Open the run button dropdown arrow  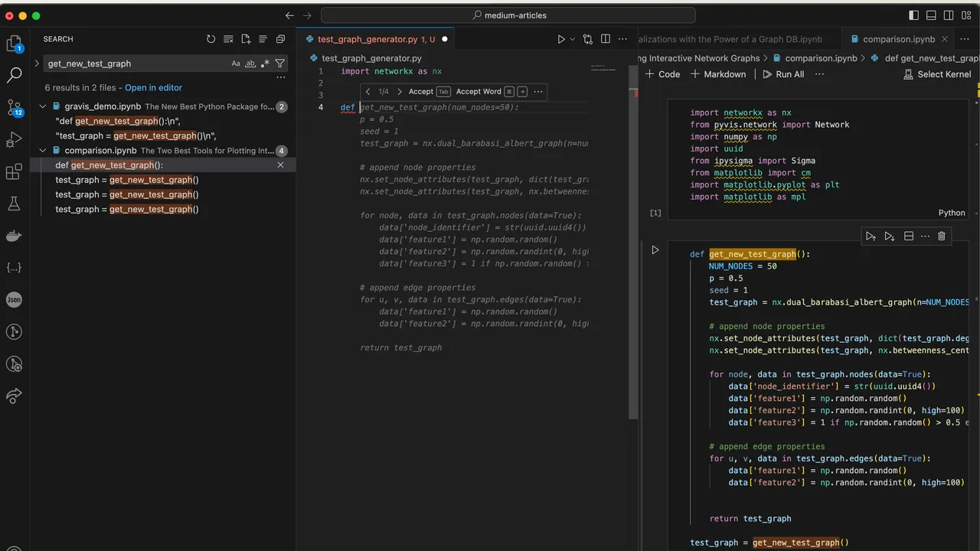click(x=572, y=39)
